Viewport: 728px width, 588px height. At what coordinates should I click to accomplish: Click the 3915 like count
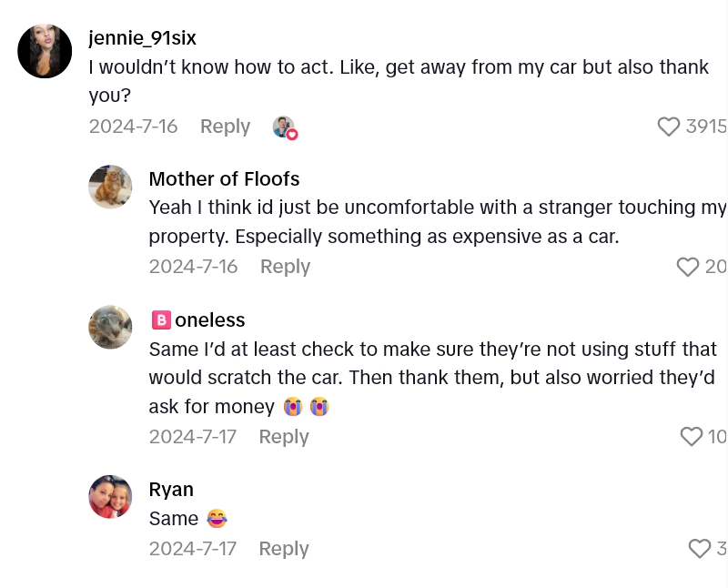706,127
